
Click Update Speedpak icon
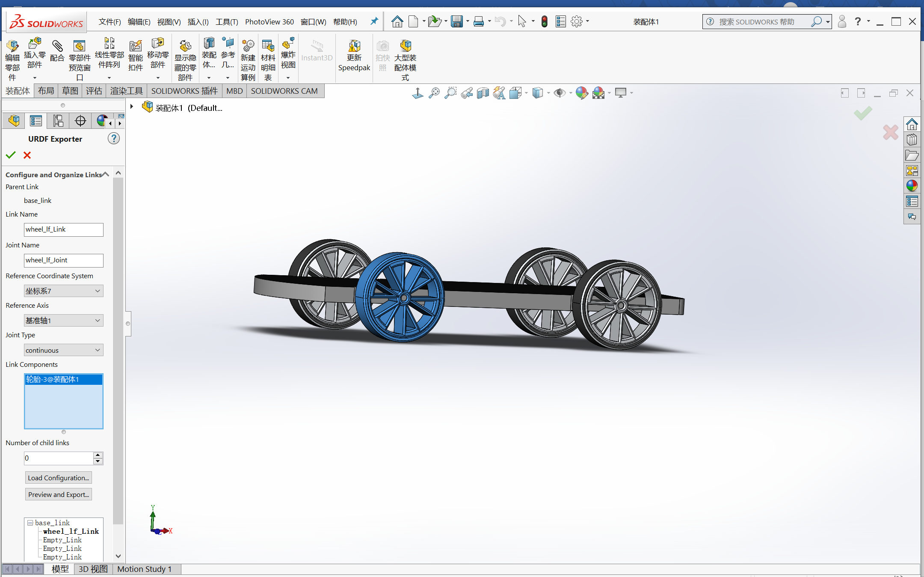pos(354,46)
